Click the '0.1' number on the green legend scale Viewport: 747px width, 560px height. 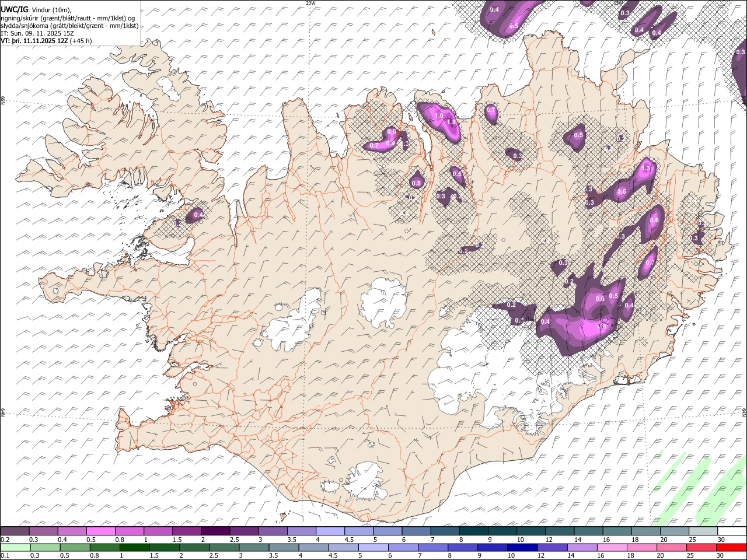point(4,555)
